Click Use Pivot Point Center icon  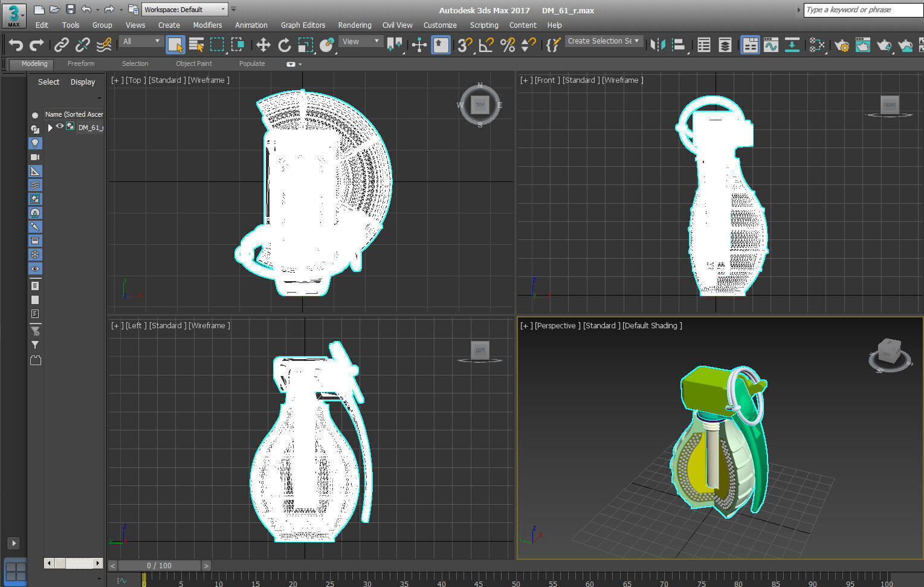(x=395, y=45)
